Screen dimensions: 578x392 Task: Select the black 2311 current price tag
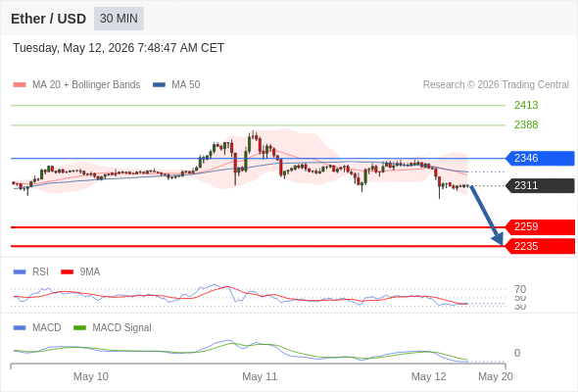pos(540,185)
